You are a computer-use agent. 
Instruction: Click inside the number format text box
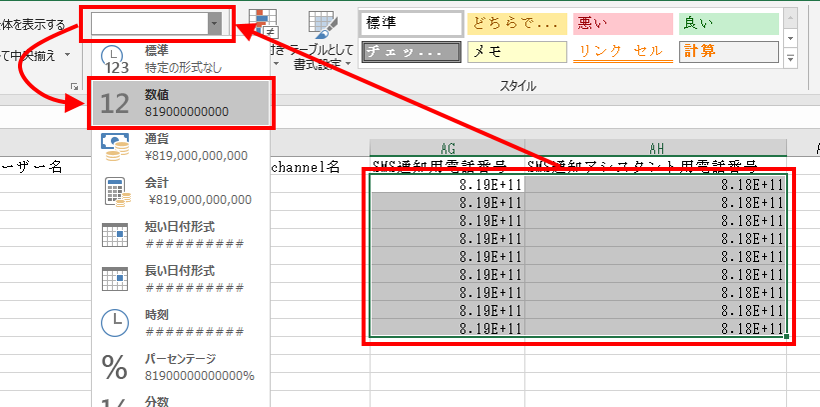point(148,25)
